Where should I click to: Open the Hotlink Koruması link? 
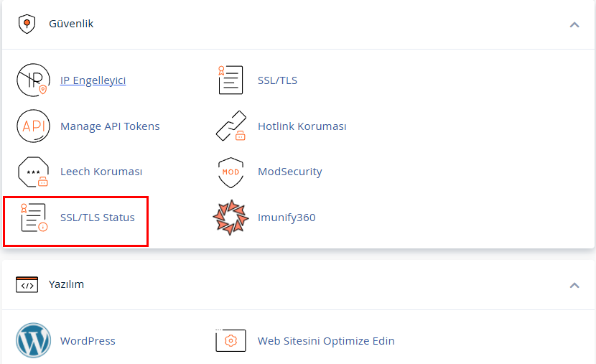tap(302, 126)
